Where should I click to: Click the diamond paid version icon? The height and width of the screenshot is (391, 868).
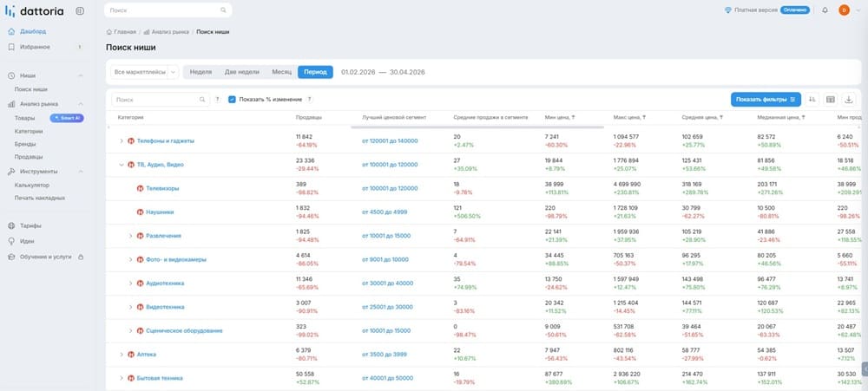tap(728, 10)
